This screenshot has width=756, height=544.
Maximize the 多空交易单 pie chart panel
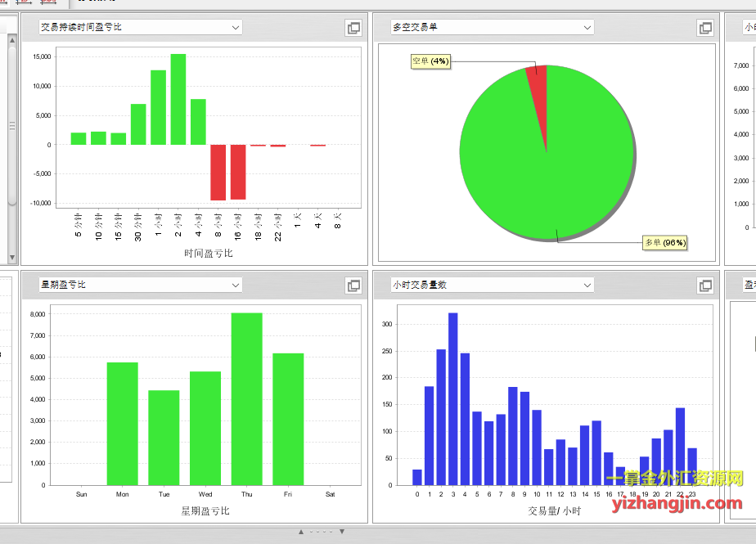(705, 28)
